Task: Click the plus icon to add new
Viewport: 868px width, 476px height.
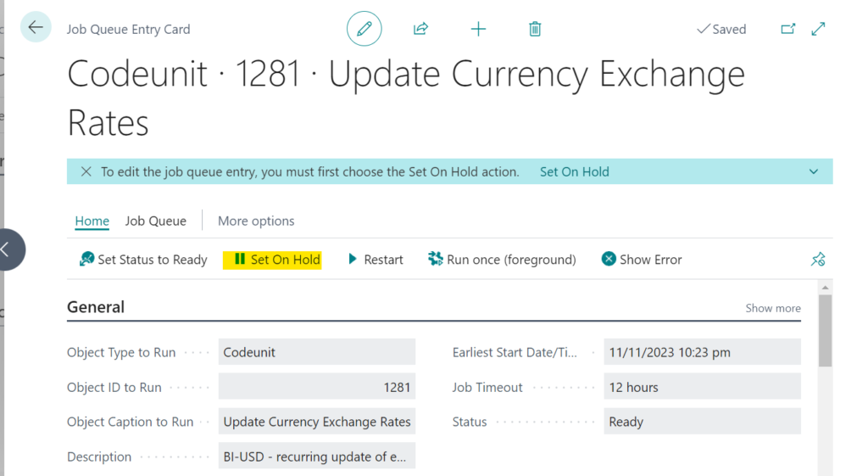Action: tap(478, 29)
